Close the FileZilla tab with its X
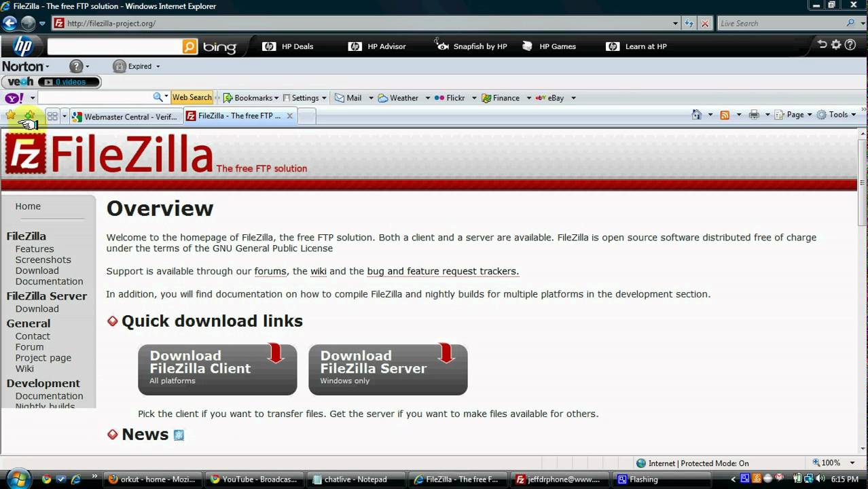This screenshot has height=489, width=868. point(290,116)
